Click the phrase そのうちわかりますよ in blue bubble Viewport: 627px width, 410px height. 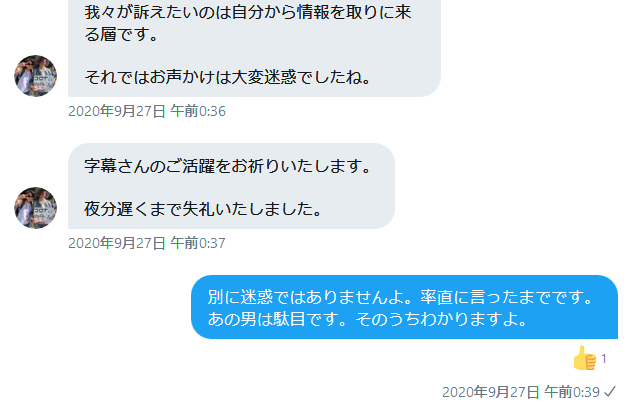point(436,319)
